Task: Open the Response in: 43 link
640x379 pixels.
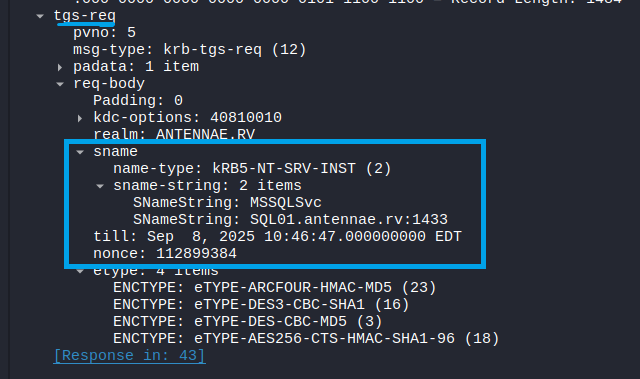Action: pos(129,355)
